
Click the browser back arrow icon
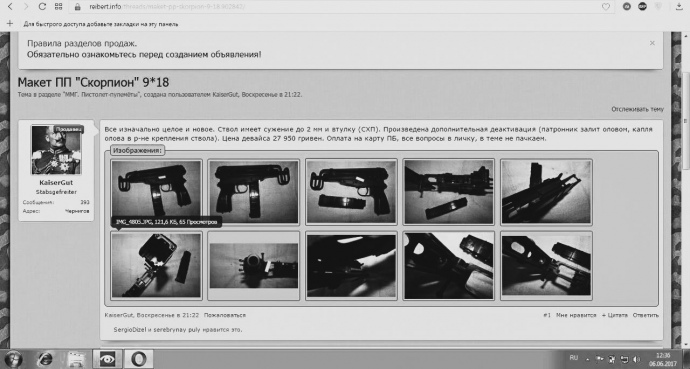[10, 7]
